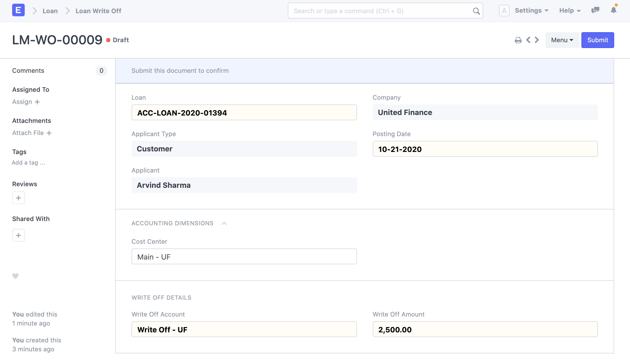
Task: Go to the previous document using left arrow
Action: point(528,40)
